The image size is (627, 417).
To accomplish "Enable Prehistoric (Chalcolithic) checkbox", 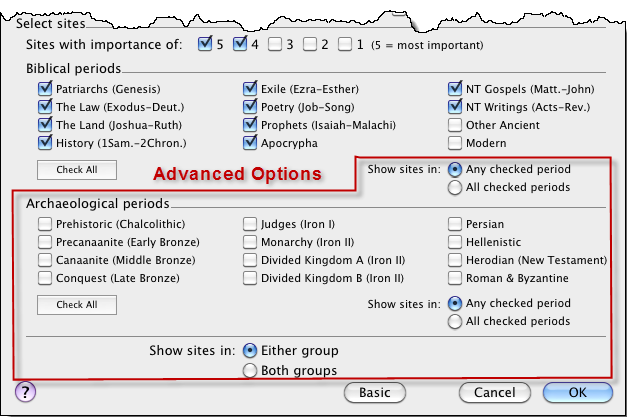I will (44, 224).
